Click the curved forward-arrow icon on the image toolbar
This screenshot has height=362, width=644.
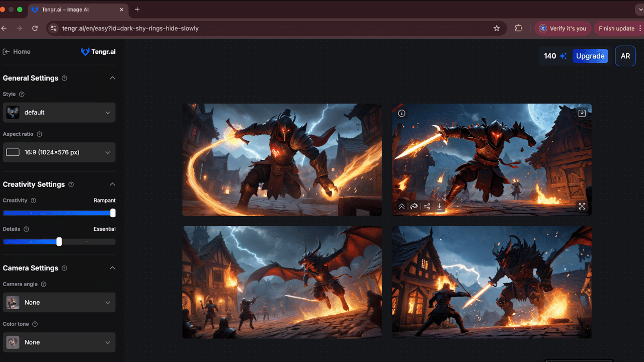tap(414, 206)
